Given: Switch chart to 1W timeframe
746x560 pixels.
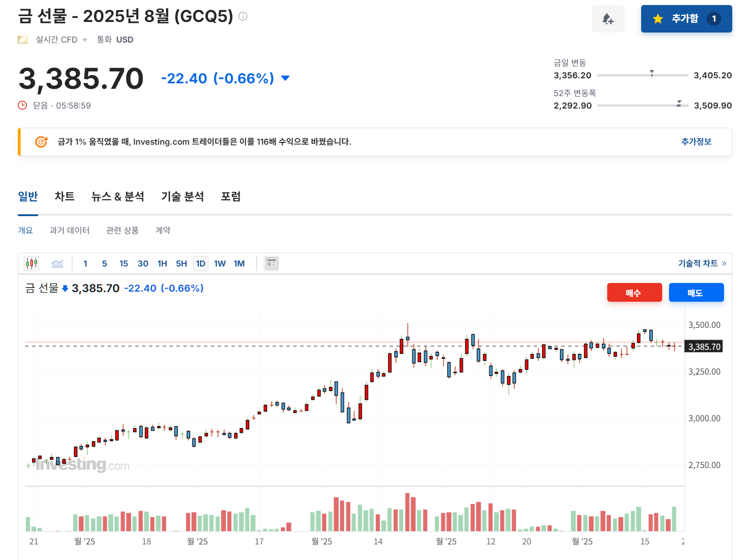Looking at the screenshot, I should click(220, 263).
